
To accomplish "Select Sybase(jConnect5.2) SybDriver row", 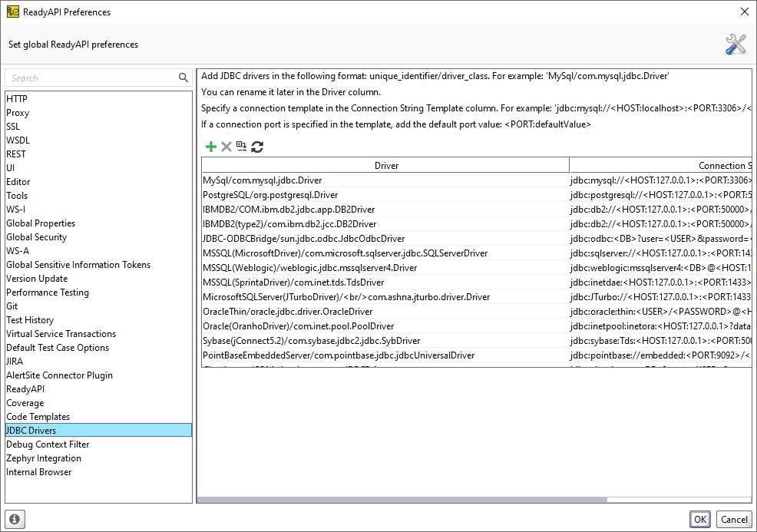I will tap(385, 341).
